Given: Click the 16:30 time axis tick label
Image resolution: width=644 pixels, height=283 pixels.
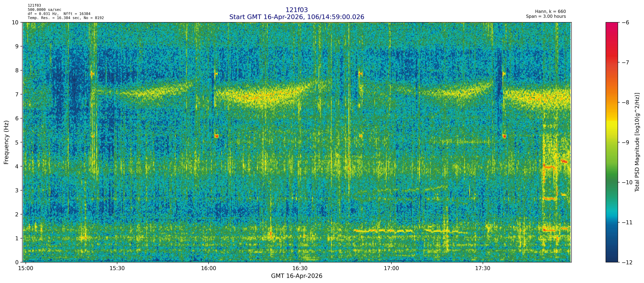Looking at the screenshot, I should tap(300, 268).
